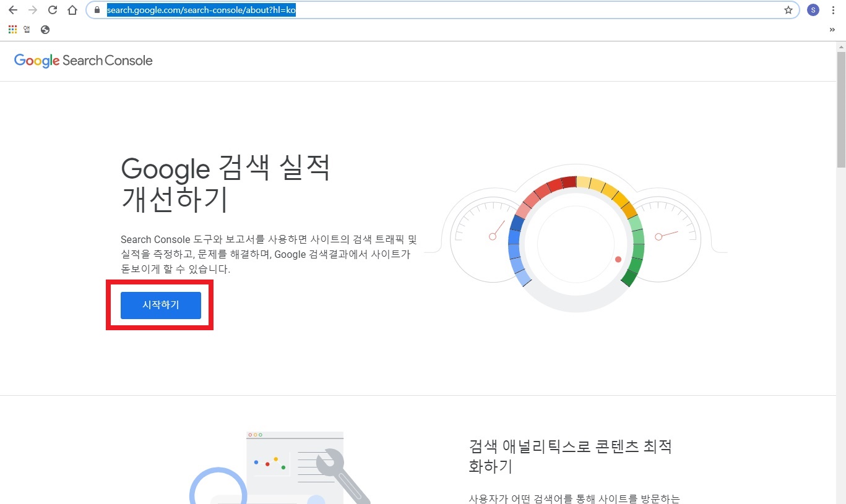Click the address bar URL
This screenshot has width=846, height=504.
(201, 10)
